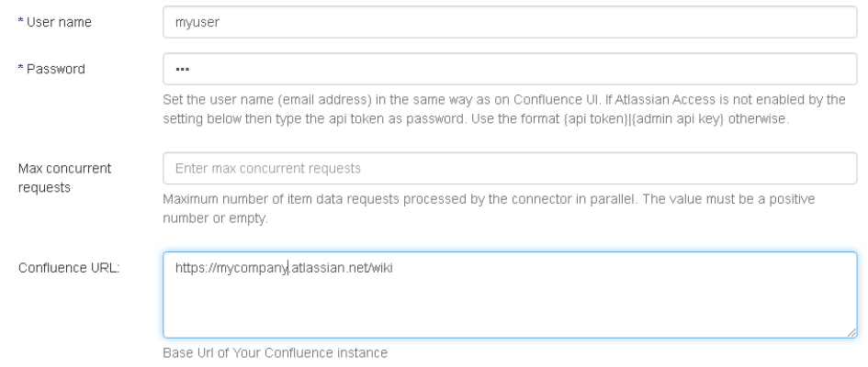The image size is (868, 367).
Task: Click the Confluence URL textarea resize handle
Action: click(851, 332)
